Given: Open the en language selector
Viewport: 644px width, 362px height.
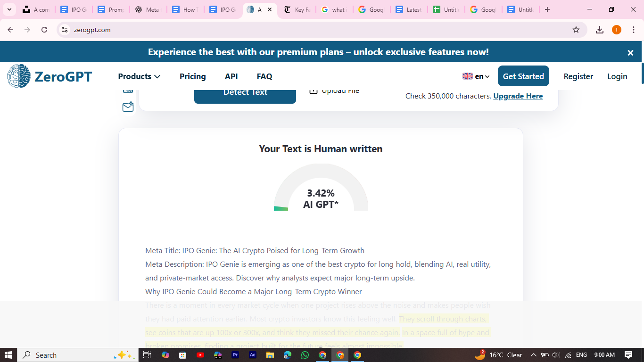Looking at the screenshot, I should point(476,76).
